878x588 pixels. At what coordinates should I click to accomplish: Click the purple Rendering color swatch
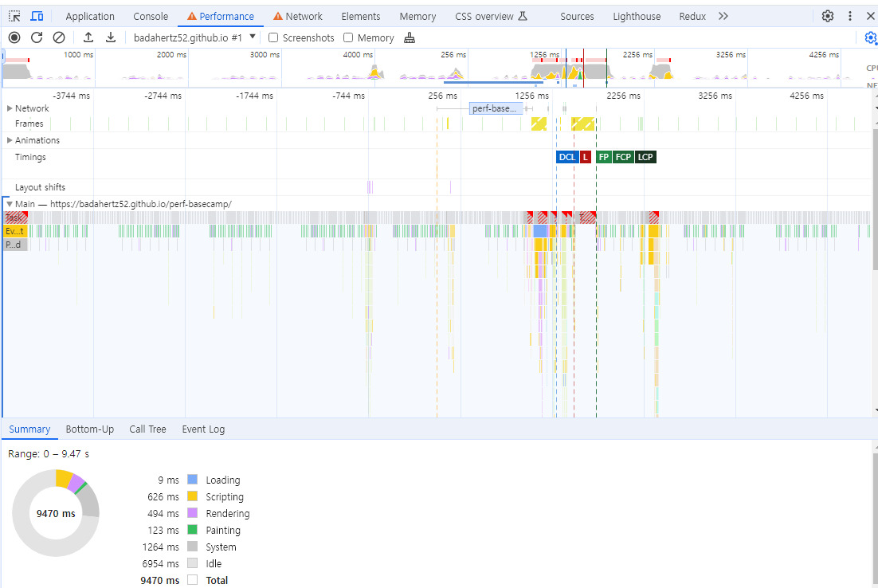tap(192, 513)
